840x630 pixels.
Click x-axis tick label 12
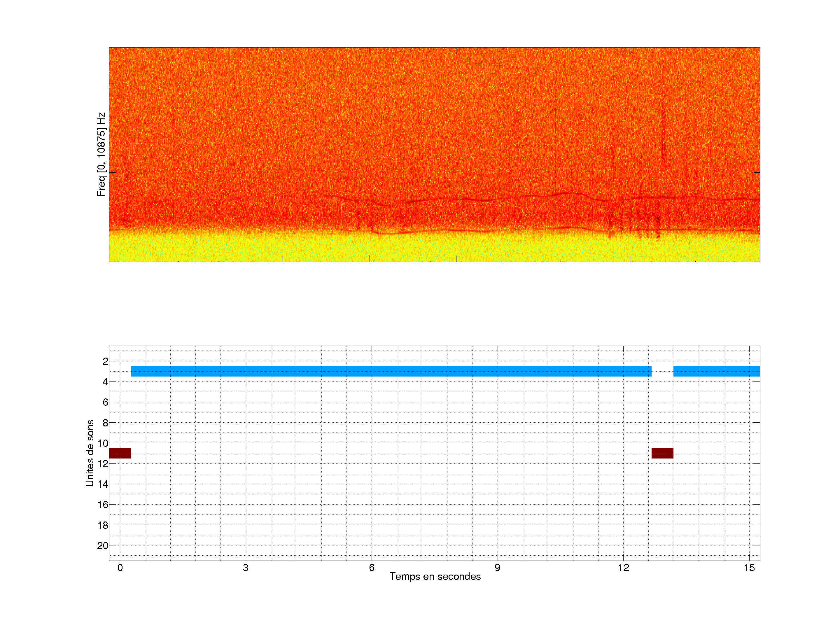click(623, 568)
